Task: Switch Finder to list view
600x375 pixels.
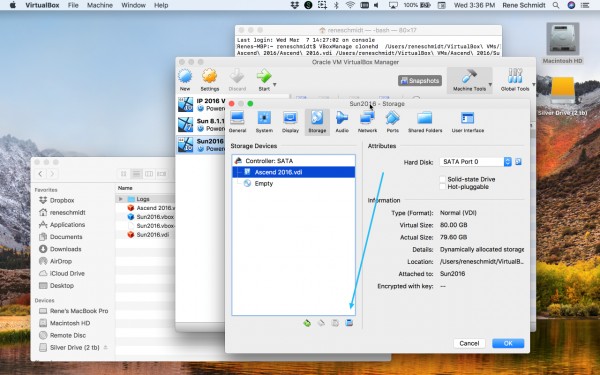Action: click(136, 174)
